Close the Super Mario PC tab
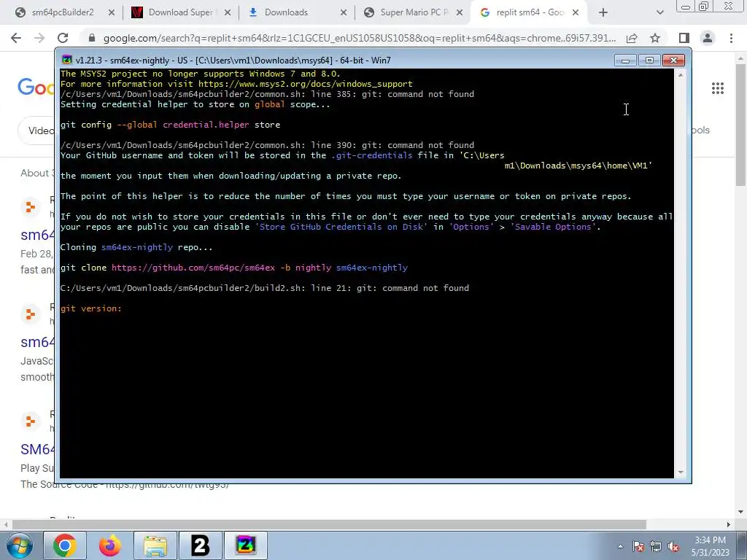The width and height of the screenshot is (747, 560). tap(460, 13)
